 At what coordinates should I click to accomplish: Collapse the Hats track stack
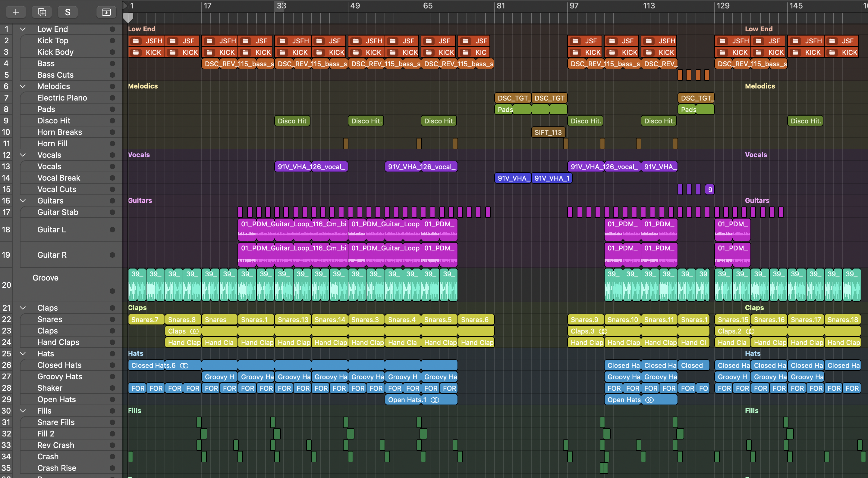tap(23, 354)
